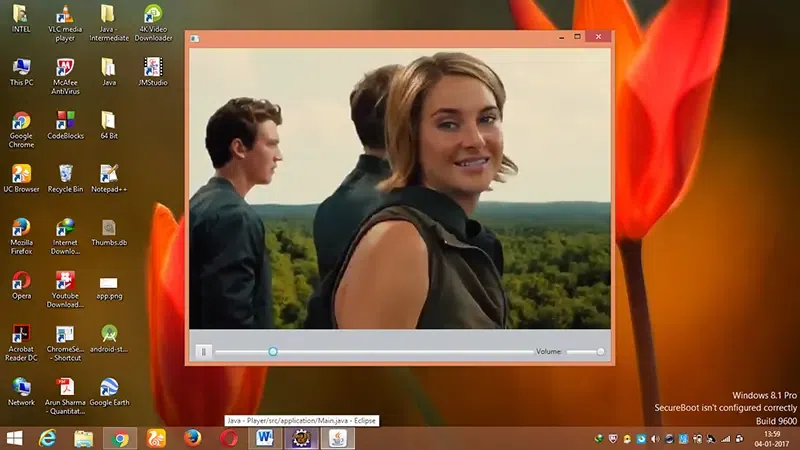Image resolution: width=800 pixels, height=450 pixels.
Task: Click the video seek slider knob
Action: 273,352
